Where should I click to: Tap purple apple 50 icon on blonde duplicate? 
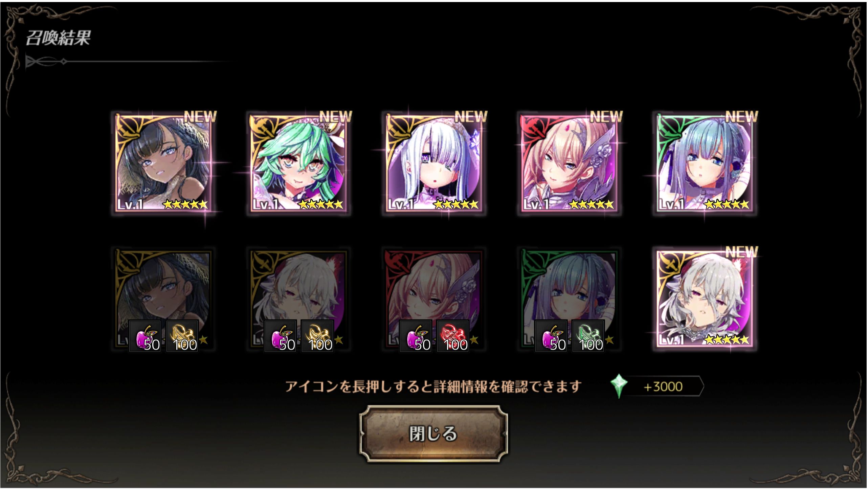coord(416,336)
